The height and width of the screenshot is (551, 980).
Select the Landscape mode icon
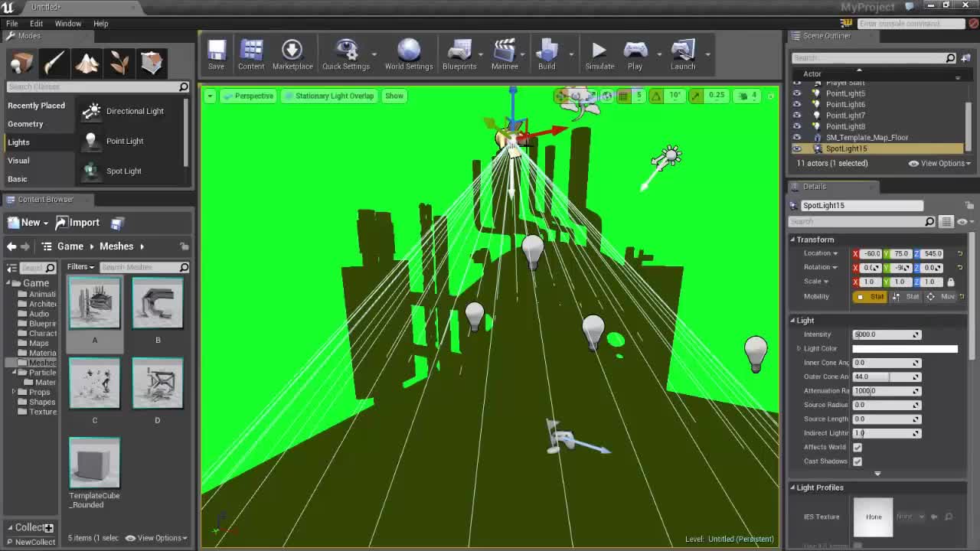[87, 63]
